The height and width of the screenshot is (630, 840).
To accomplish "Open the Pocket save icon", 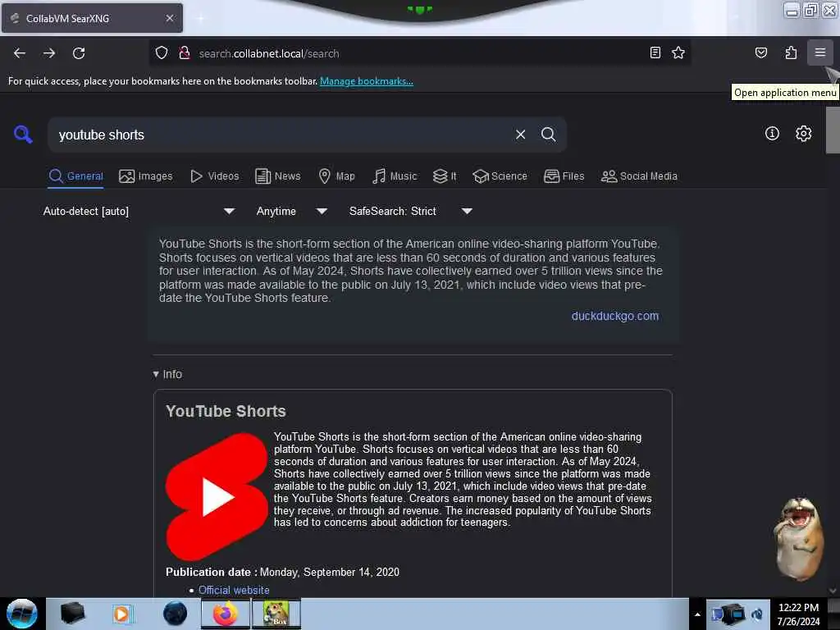I will 760,52.
